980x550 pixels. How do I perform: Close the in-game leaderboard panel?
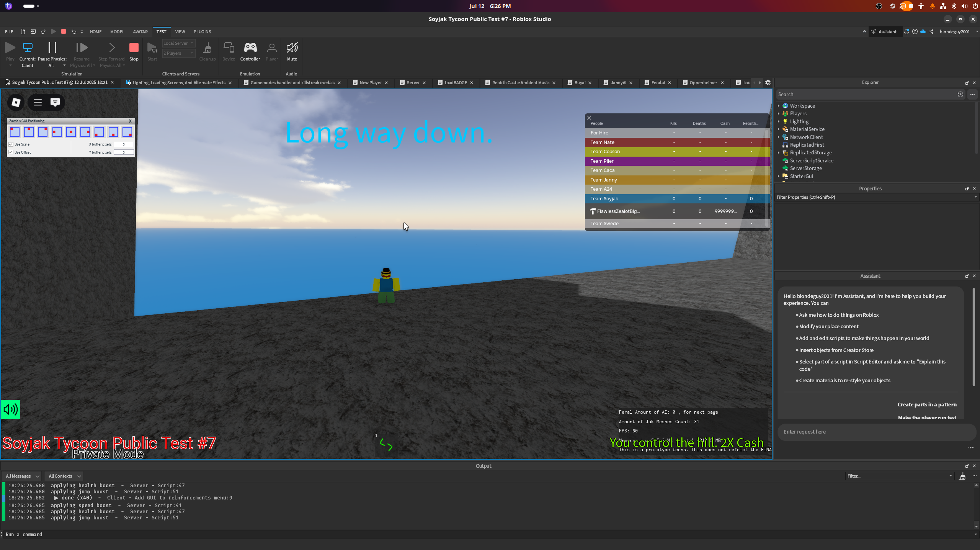coord(590,118)
